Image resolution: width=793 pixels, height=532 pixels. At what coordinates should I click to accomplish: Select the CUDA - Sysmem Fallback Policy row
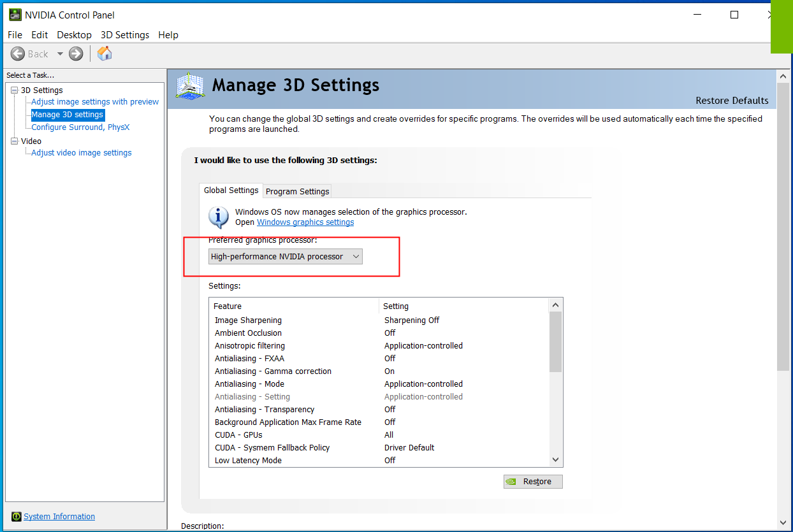379,448
